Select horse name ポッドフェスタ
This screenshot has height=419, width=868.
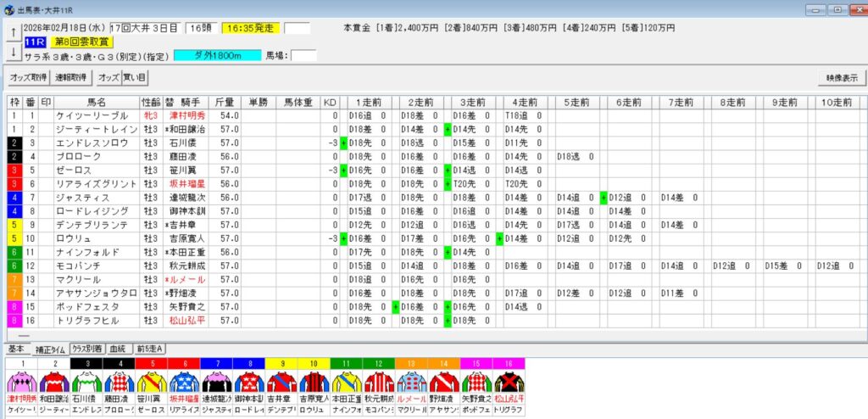click(x=88, y=306)
